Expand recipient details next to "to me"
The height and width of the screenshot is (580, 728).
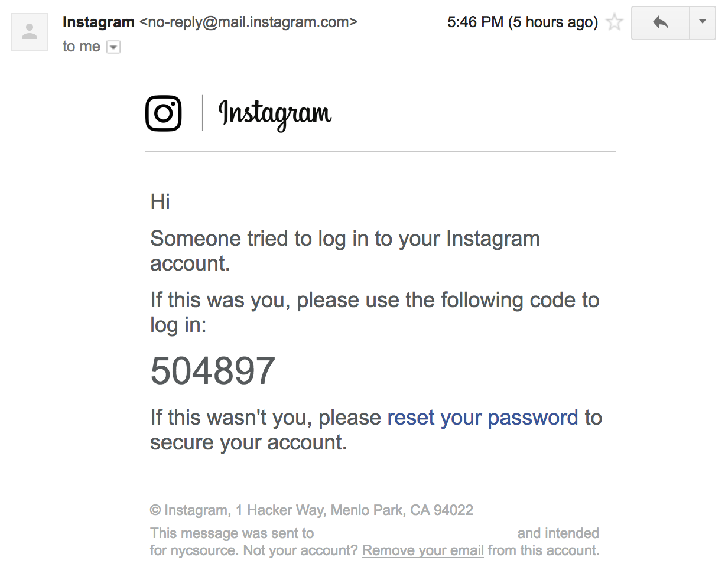point(113,47)
